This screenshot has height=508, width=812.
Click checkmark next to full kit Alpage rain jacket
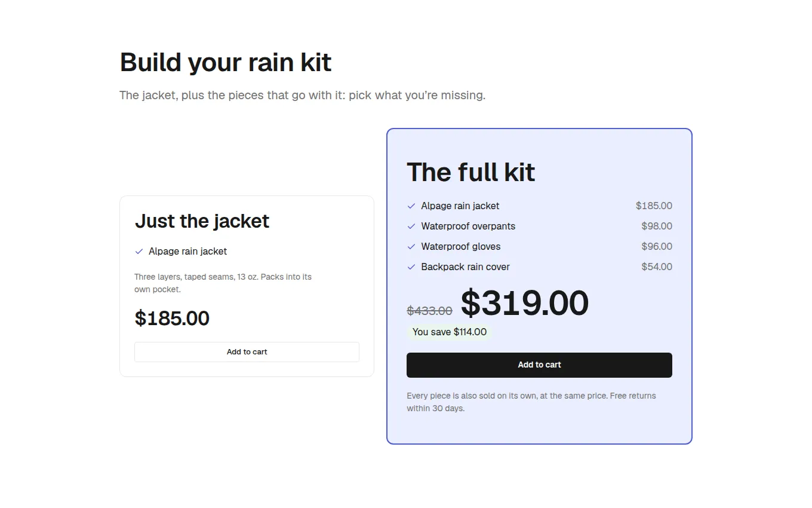pos(411,206)
